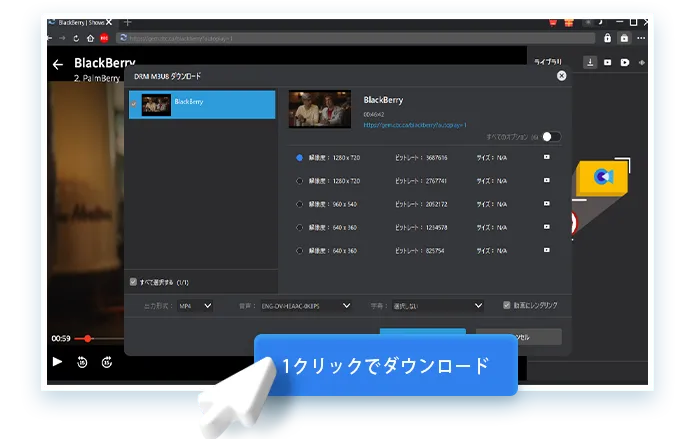The height and width of the screenshot is (439, 686).
Task: Close the BlackBerry | Shows browser tab
Action: pyautogui.click(x=109, y=22)
